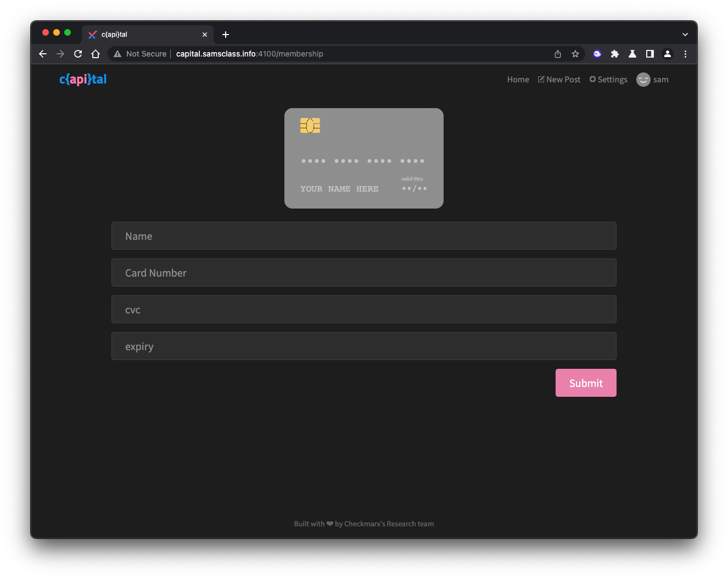The image size is (728, 579).
Task: Select the c{api}tal browser tab
Action: 148,35
